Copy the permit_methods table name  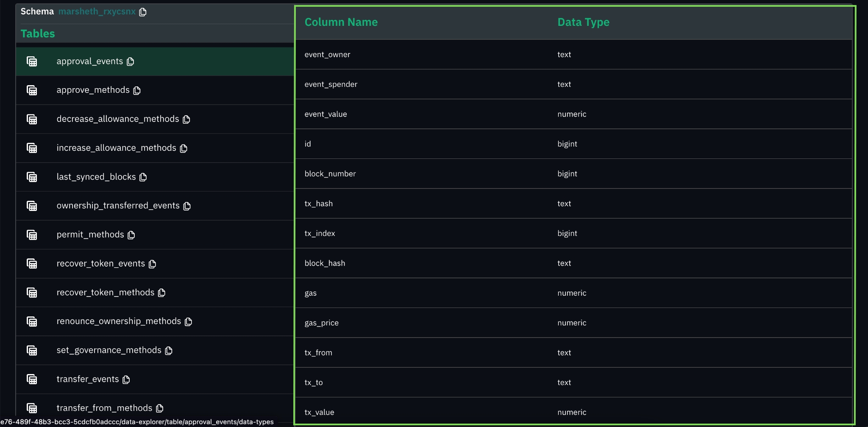(131, 235)
